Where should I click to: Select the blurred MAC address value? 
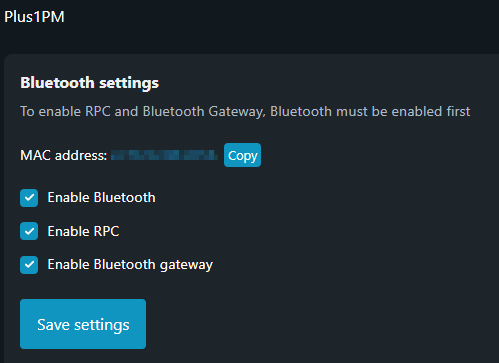[164, 155]
